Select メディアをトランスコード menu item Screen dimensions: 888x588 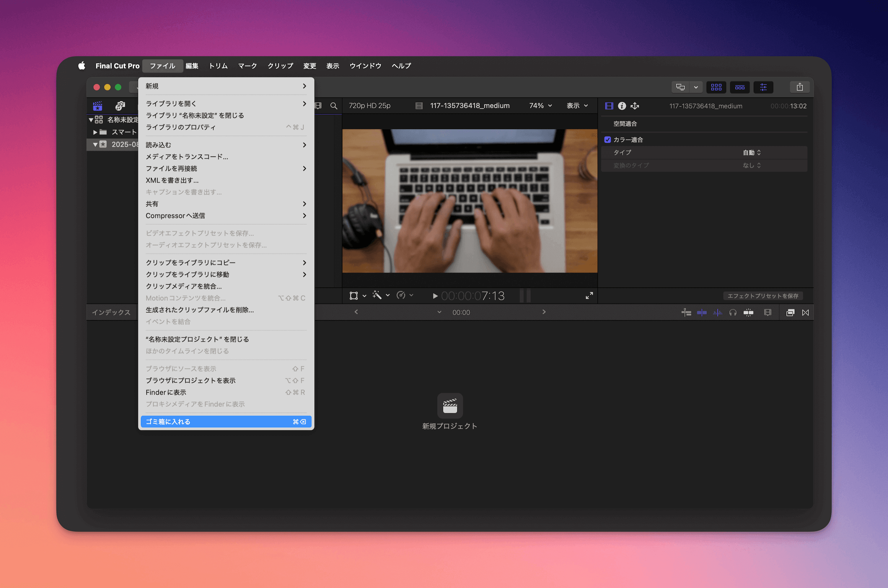226,157
